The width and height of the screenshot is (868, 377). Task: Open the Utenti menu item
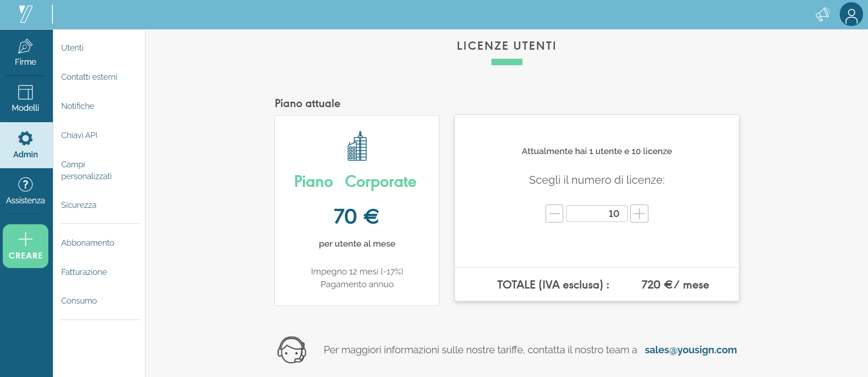click(72, 48)
